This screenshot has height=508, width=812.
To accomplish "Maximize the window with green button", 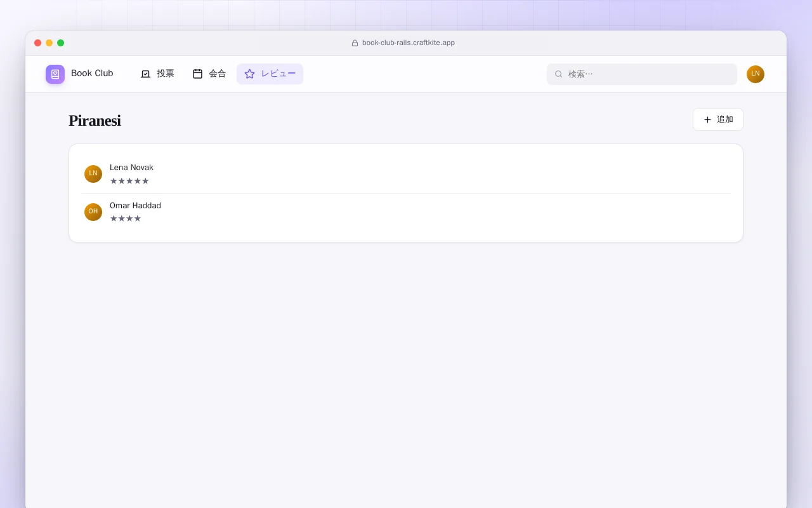I will pos(61,43).
